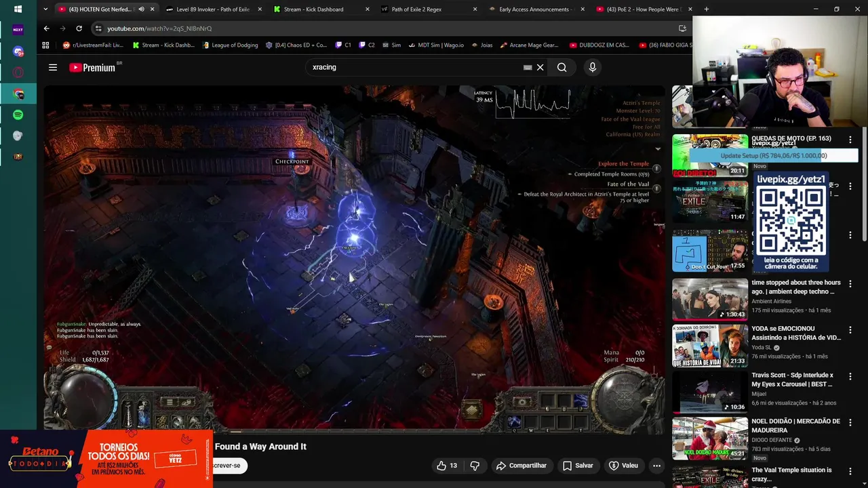The image size is (868, 488).
Task: Go back one page in the browser
Action: tap(46, 28)
